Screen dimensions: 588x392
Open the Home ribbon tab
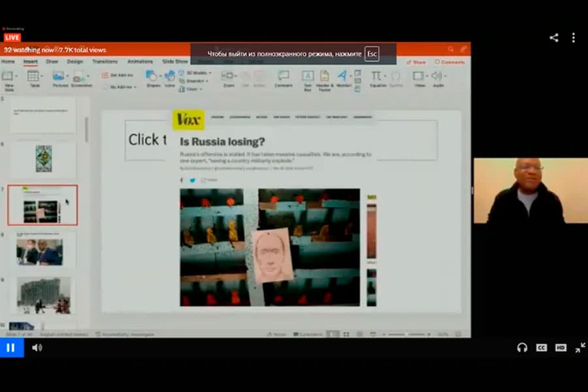coord(8,61)
